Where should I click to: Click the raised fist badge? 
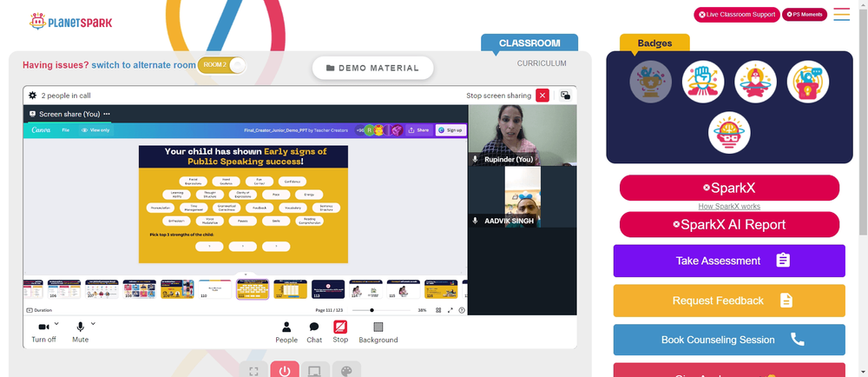703,82
